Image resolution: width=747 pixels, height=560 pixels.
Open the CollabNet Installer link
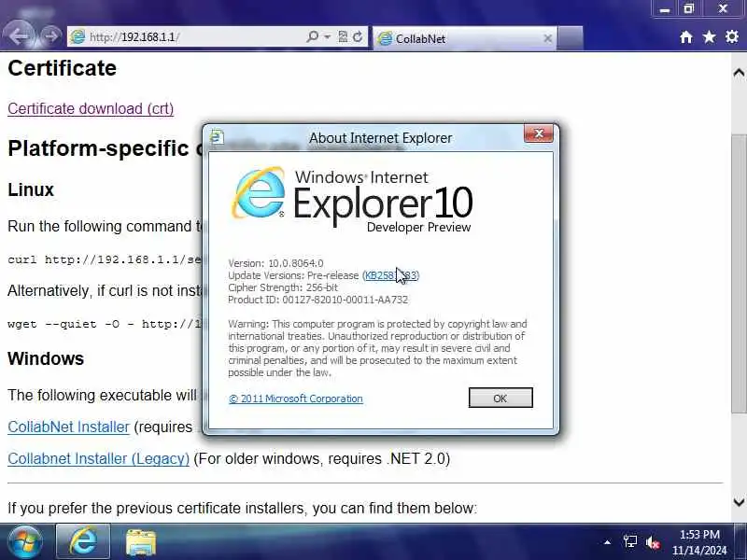coord(68,427)
